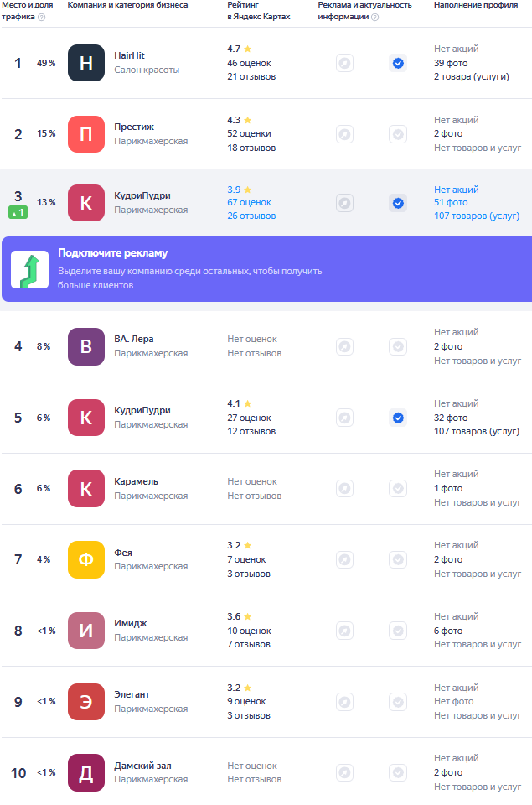Click the Карамель company name

[x=136, y=481]
